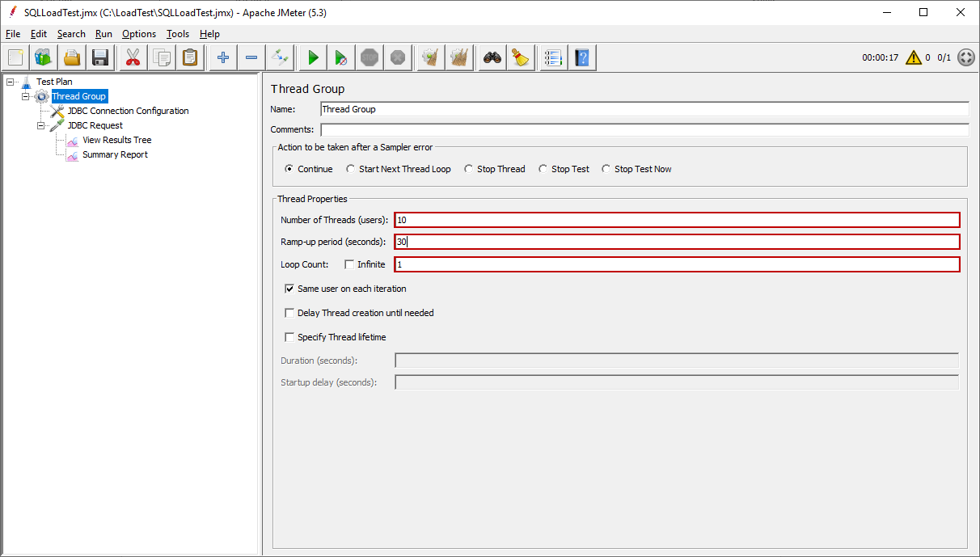Click the 0/1 active threads counter
The image size is (980, 557).
pos(944,58)
